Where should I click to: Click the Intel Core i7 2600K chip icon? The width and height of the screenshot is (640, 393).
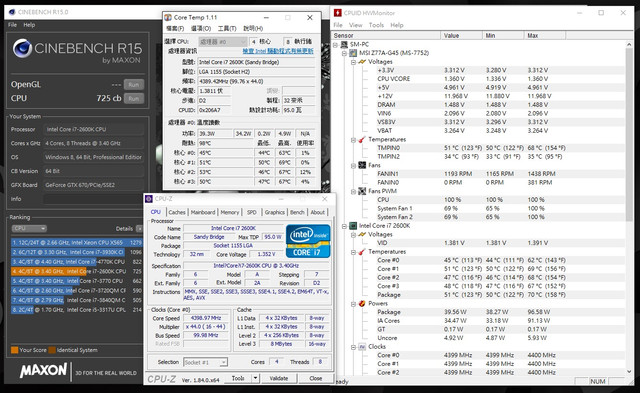coord(353,226)
